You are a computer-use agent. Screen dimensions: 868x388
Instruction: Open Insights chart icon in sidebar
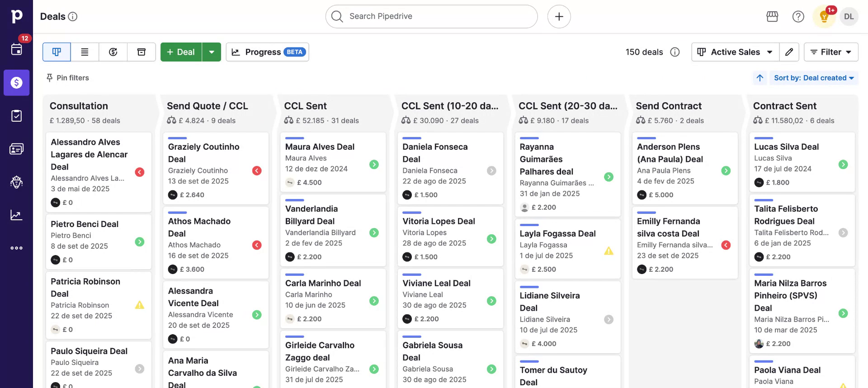click(17, 215)
